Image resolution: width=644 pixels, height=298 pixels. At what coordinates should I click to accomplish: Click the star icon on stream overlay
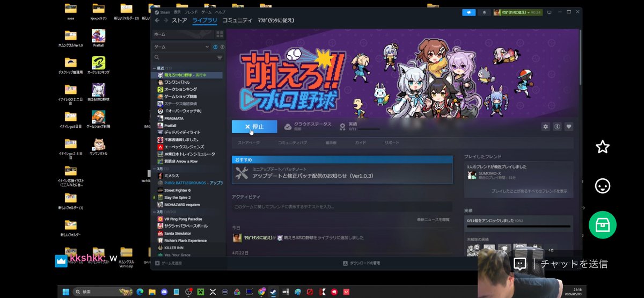[603, 147]
